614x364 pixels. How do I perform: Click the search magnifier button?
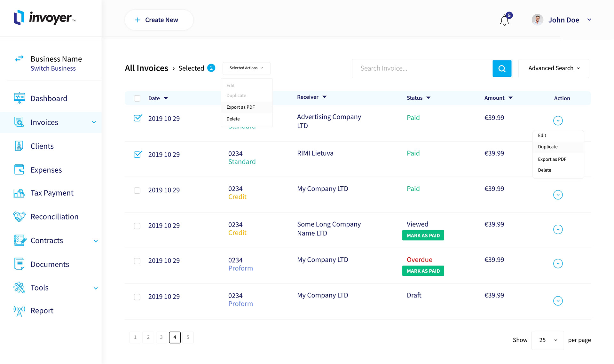coord(502,68)
